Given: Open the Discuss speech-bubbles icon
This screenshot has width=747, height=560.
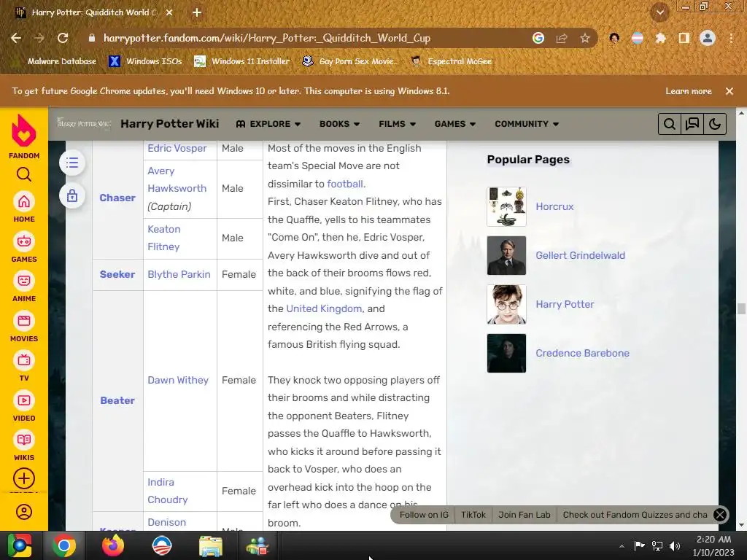Looking at the screenshot, I should coord(692,124).
